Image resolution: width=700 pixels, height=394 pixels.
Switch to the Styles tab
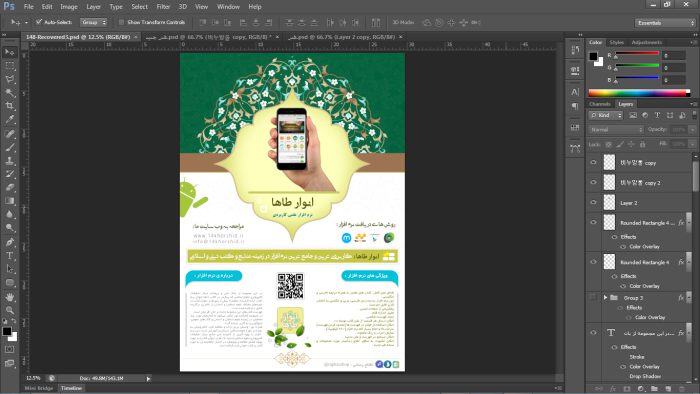617,42
